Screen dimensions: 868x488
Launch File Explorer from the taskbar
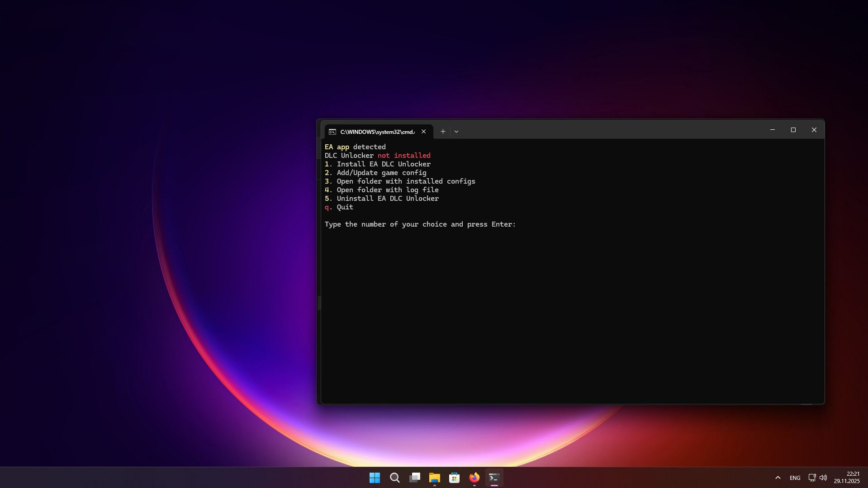(434, 478)
